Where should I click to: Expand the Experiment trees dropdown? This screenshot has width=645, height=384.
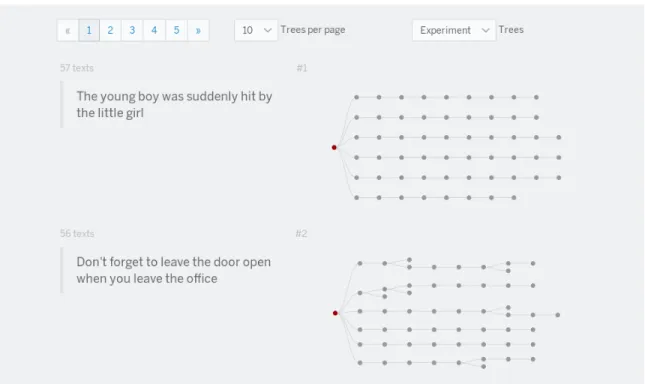[454, 30]
